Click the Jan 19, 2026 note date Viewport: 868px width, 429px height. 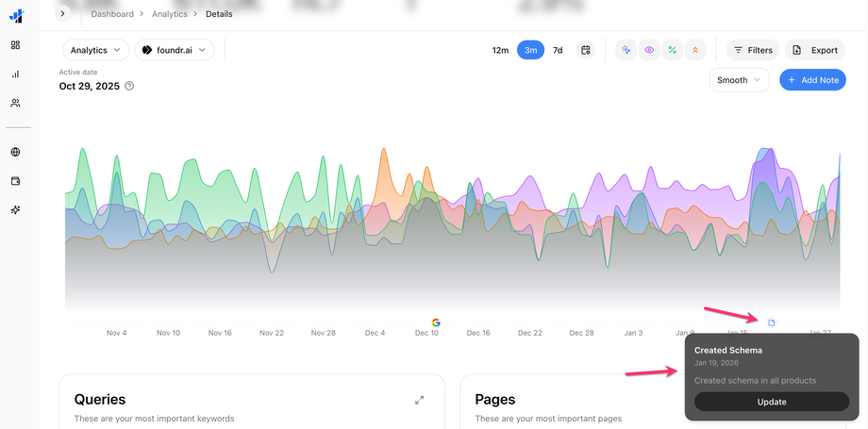pos(716,363)
